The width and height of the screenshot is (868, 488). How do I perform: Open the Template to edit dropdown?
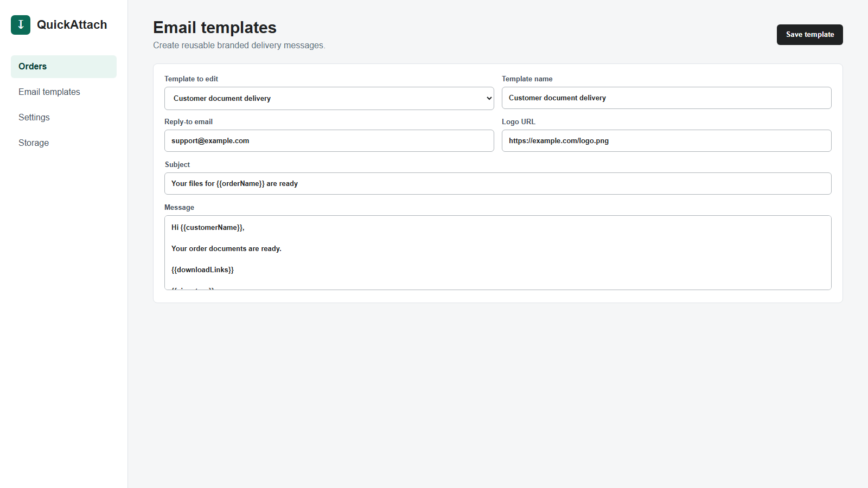329,98
